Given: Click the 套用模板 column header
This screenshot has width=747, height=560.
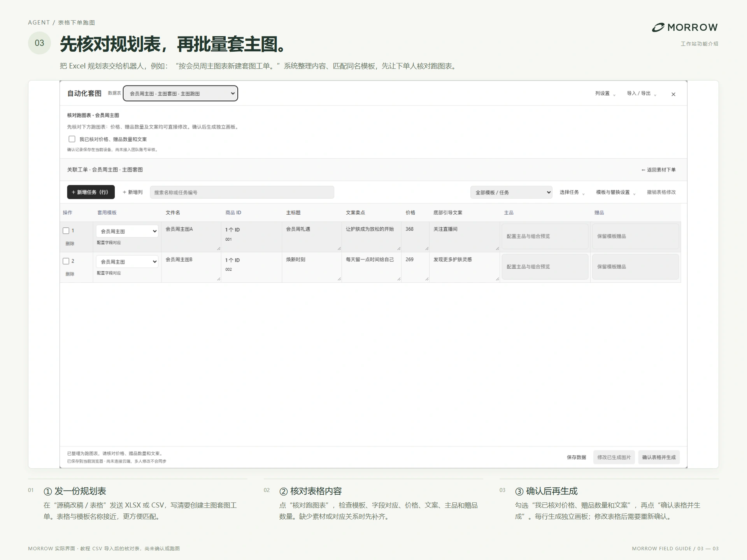Looking at the screenshot, I should click(107, 213).
